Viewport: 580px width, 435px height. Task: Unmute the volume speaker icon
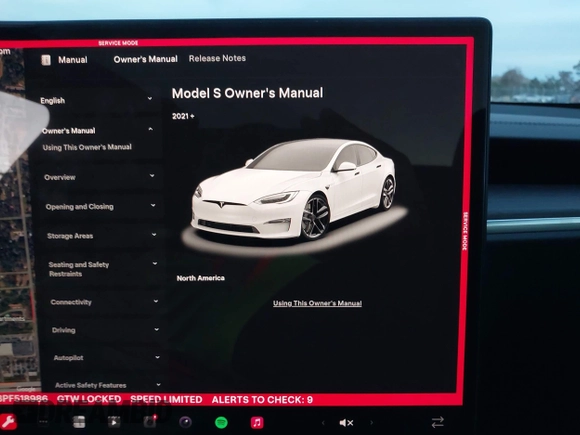347,422
